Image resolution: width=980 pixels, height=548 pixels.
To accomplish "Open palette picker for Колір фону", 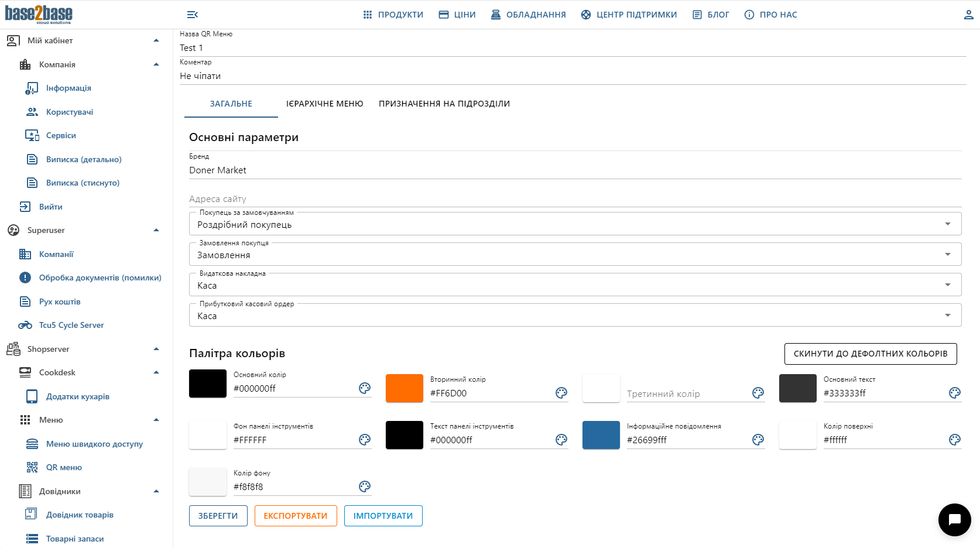I will point(365,487).
